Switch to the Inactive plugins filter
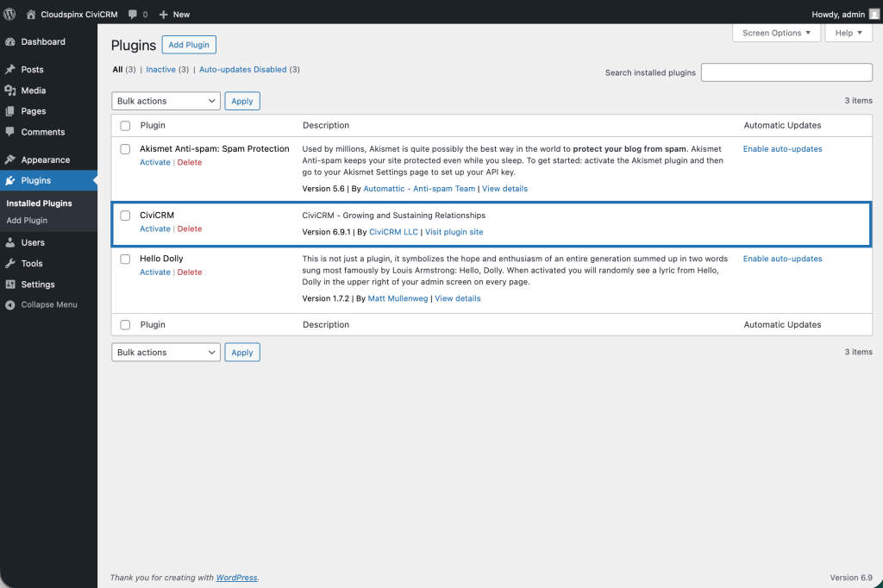 (160, 69)
